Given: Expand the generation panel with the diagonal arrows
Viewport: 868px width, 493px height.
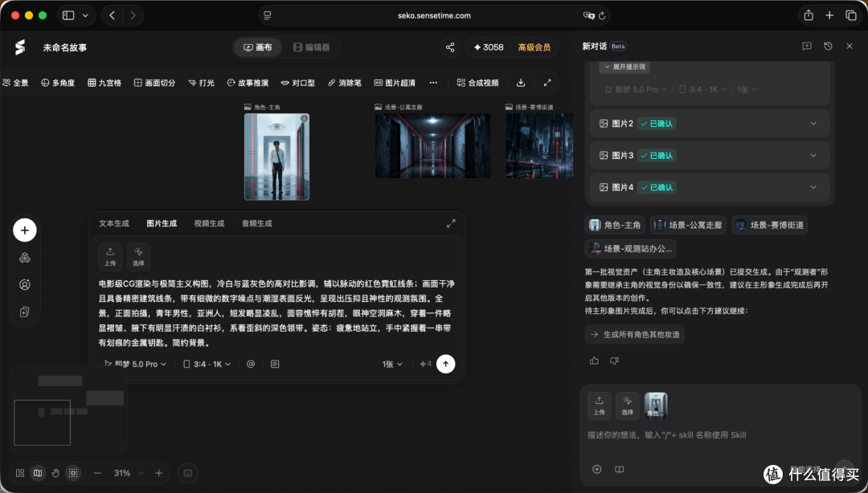Looking at the screenshot, I should pos(451,223).
